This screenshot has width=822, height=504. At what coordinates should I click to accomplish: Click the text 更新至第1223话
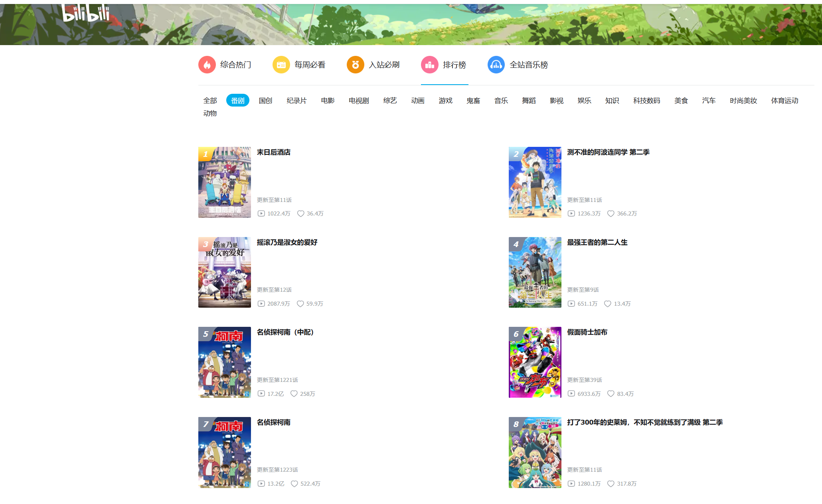pyautogui.click(x=277, y=470)
